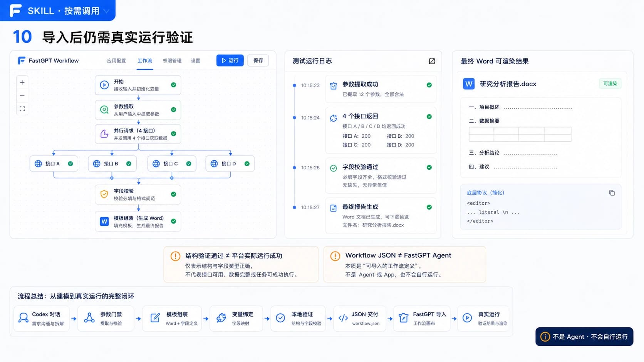This screenshot has width=644, height=362.
Task: Click the Codex 对话 step icon
Action: tap(23, 318)
